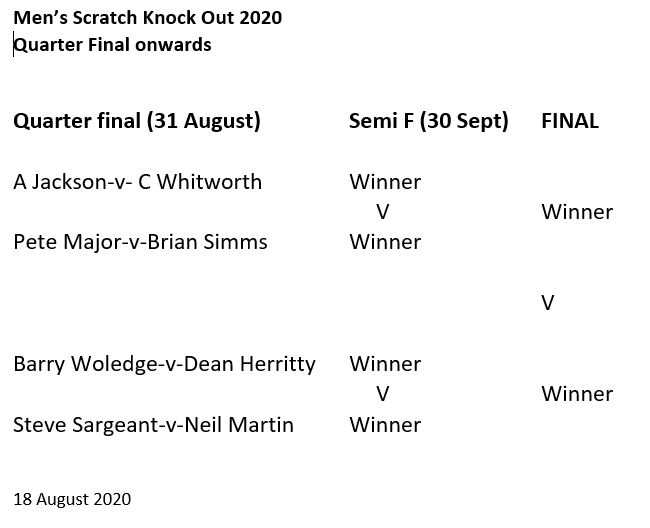This screenshot has width=650, height=528.
Task: Click on the name "C Whitworth"
Action: pos(209,182)
